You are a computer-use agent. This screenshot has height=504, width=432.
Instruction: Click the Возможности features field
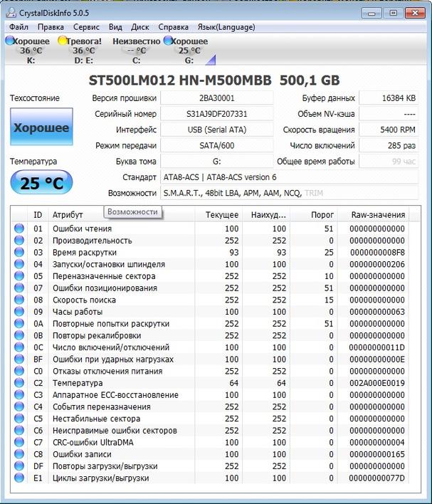(x=289, y=193)
